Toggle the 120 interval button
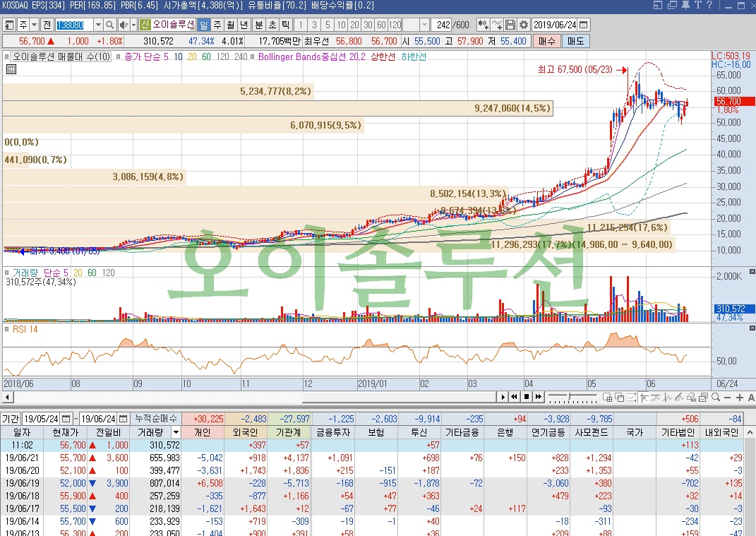The image size is (756, 536). (395, 25)
